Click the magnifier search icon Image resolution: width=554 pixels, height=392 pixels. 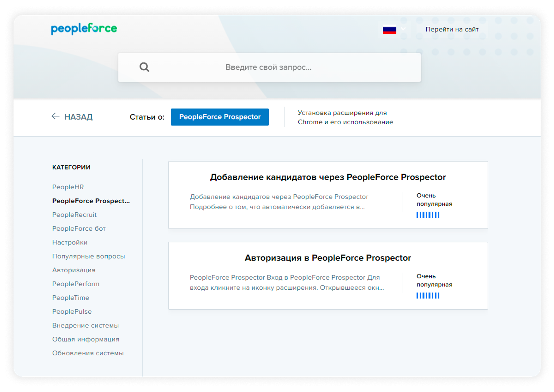[x=144, y=67]
